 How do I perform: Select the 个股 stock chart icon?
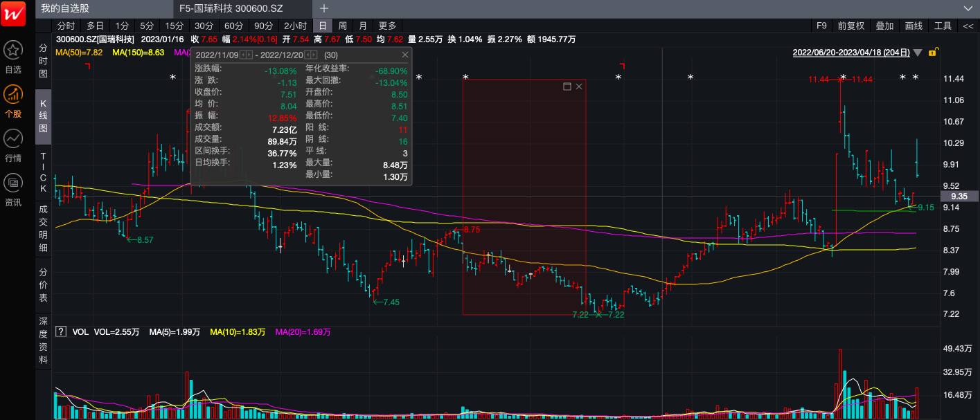tap(13, 94)
